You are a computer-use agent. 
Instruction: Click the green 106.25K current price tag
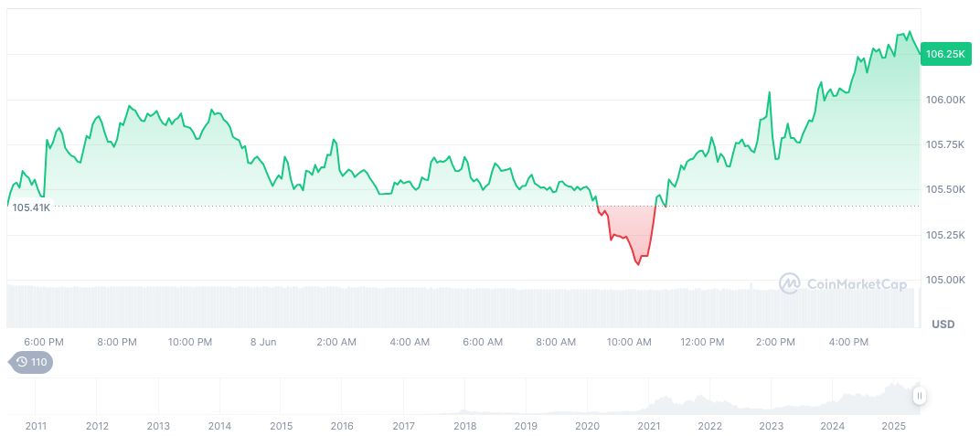tap(944, 54)
